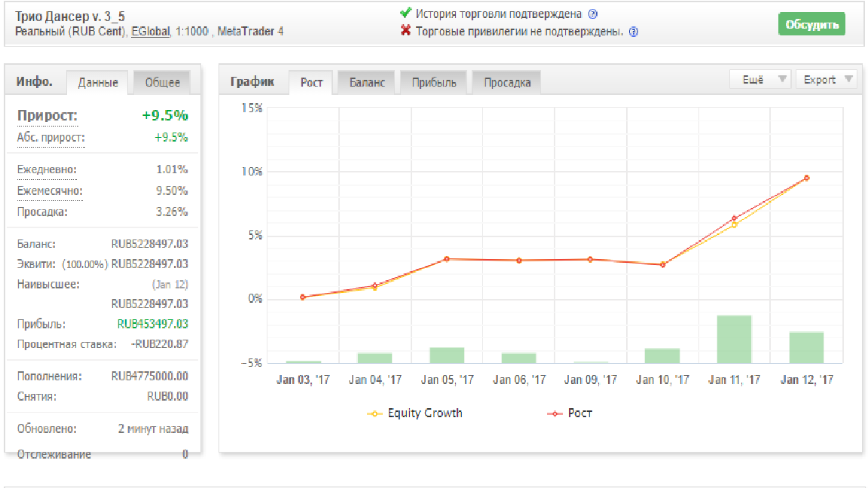This screenshot has width=868, height=488.
Task: Click the Просадка label in info panel
Action: (42, 212)
